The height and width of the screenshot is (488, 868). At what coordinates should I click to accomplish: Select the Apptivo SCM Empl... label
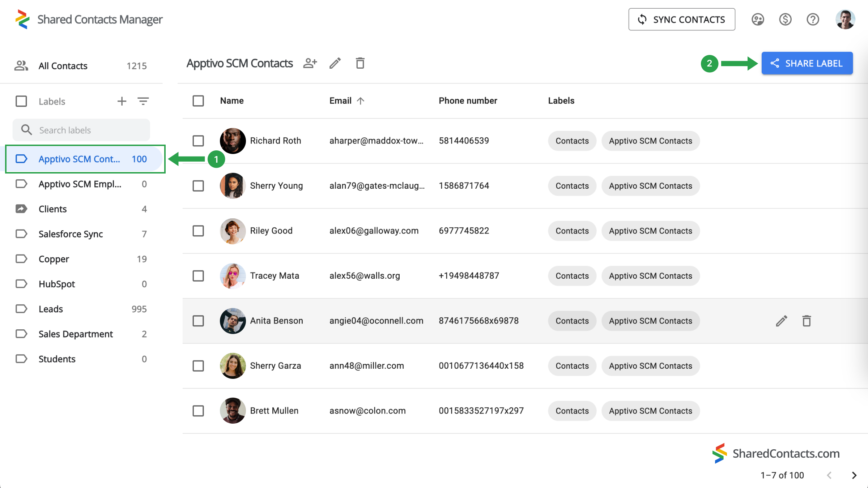80,184
